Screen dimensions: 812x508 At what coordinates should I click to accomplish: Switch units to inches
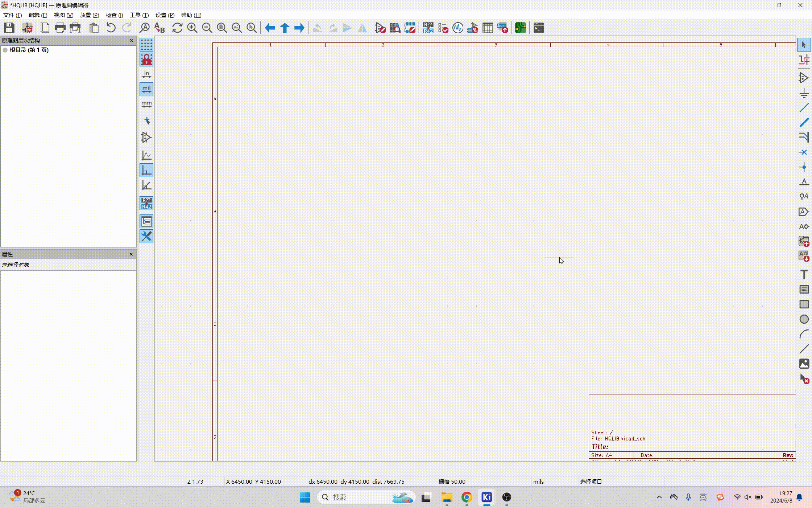[146, 75]
